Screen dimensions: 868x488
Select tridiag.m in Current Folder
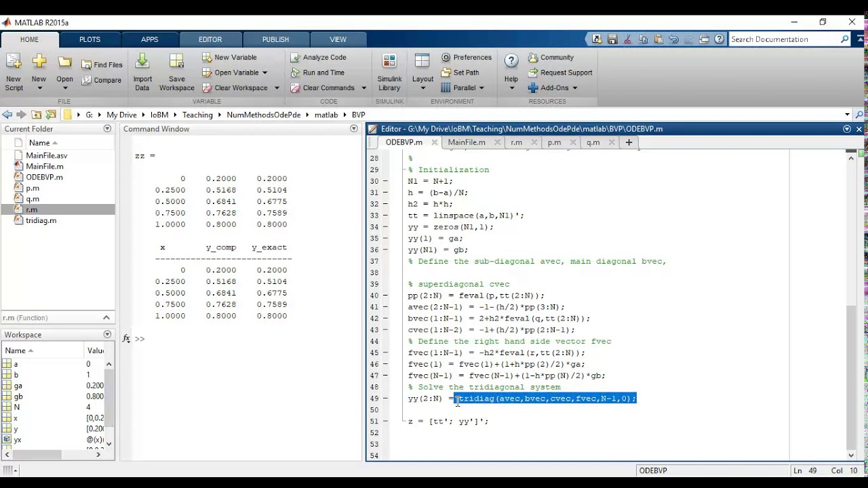(41, 220)
